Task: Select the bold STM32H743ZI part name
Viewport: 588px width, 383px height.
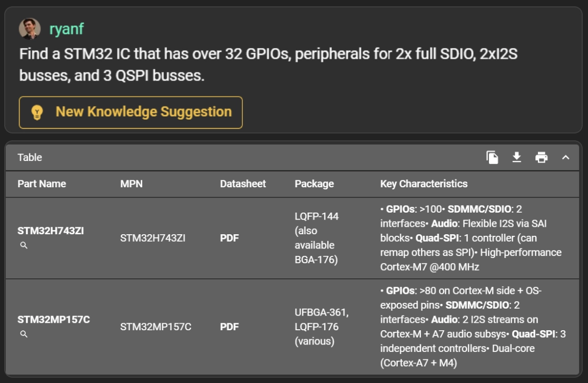Action: click(51, 231)
